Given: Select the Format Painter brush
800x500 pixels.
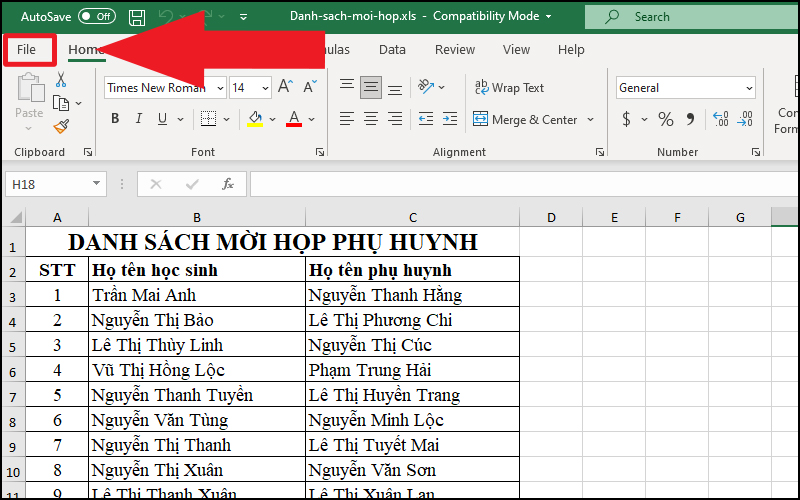Looking at the screenshot, I should point(61,126).
